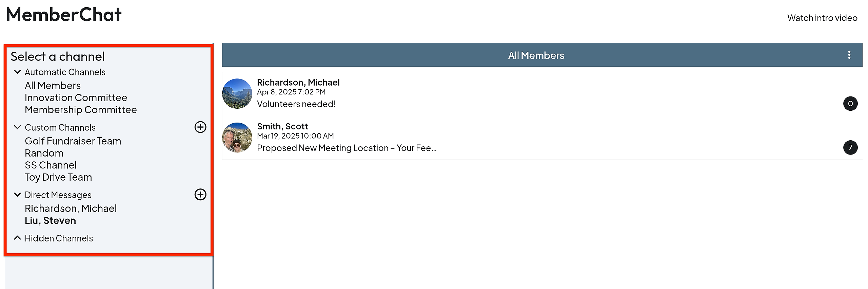Open the Golf Fundraiser Team channel
868x289 pixels.
pos(73,141)
